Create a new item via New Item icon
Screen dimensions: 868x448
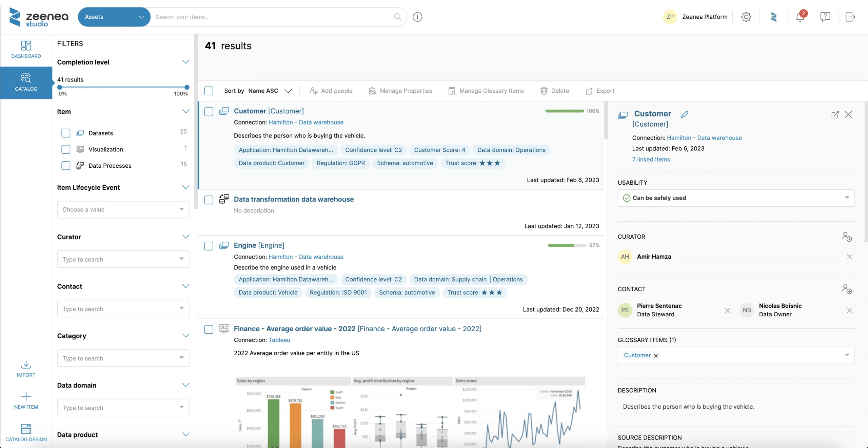click(x=26, y=400)
